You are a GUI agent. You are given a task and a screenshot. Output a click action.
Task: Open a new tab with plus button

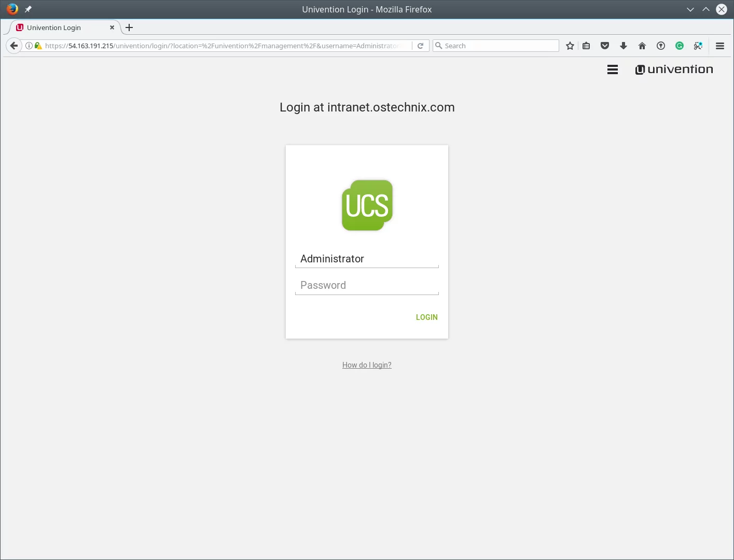(x=129, y=27)
